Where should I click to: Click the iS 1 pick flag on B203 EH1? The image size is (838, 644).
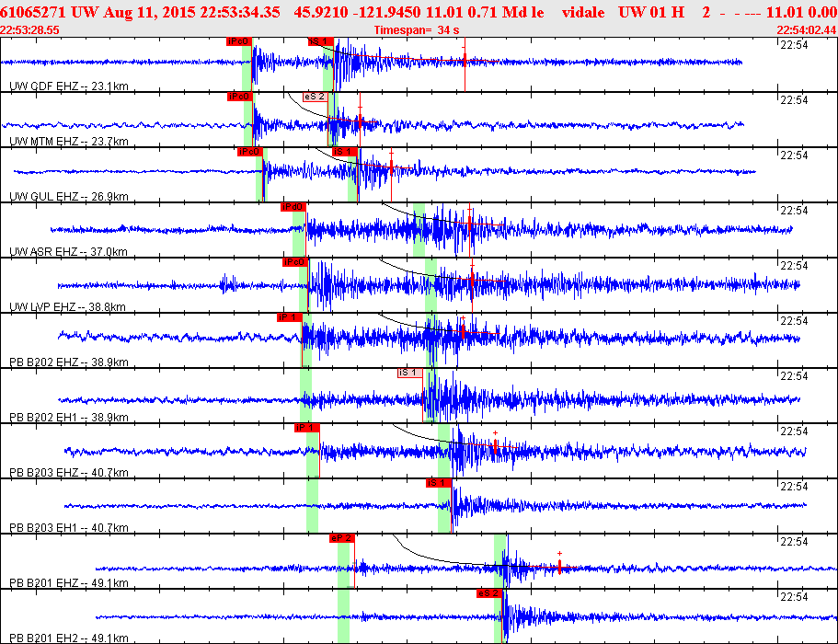(439, 483)
